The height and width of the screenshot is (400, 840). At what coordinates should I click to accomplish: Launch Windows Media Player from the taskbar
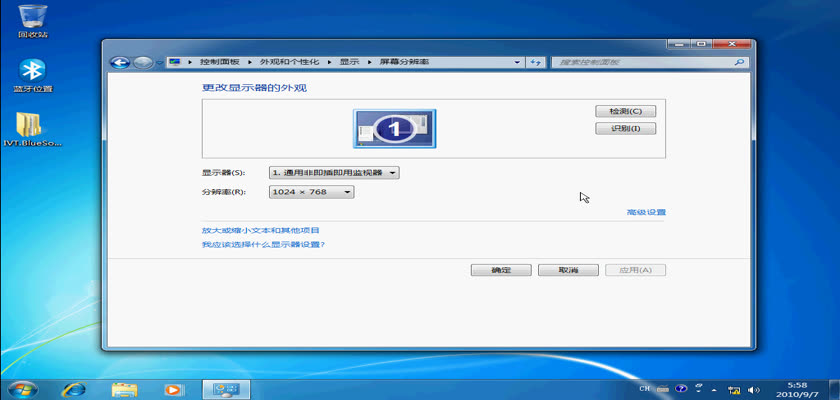click(174, 388)
